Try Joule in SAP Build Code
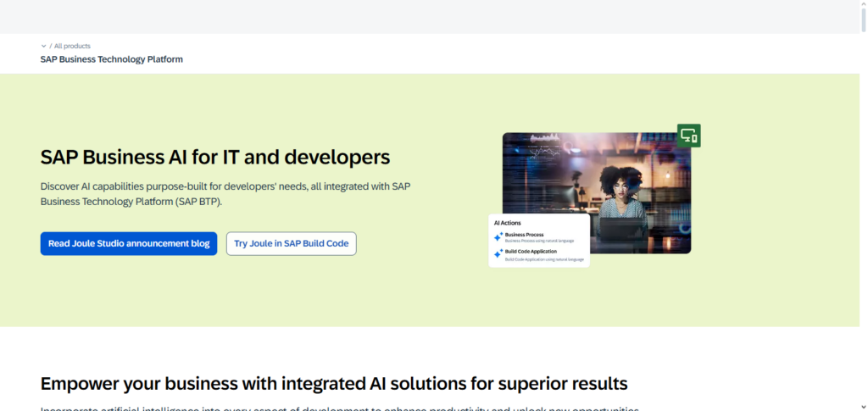Screen dimensions: 868x411 pos(292,243)
